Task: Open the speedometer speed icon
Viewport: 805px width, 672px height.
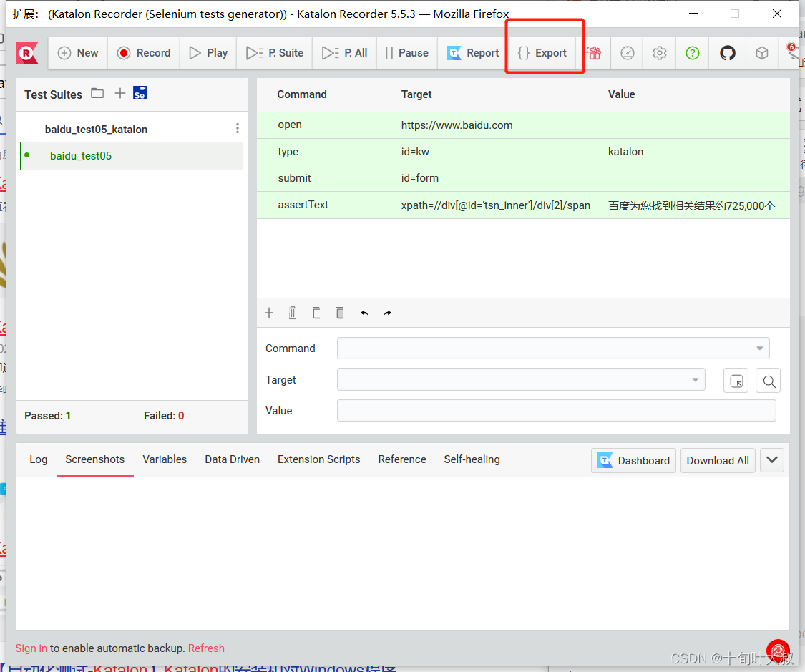Action: click(628, 53)
